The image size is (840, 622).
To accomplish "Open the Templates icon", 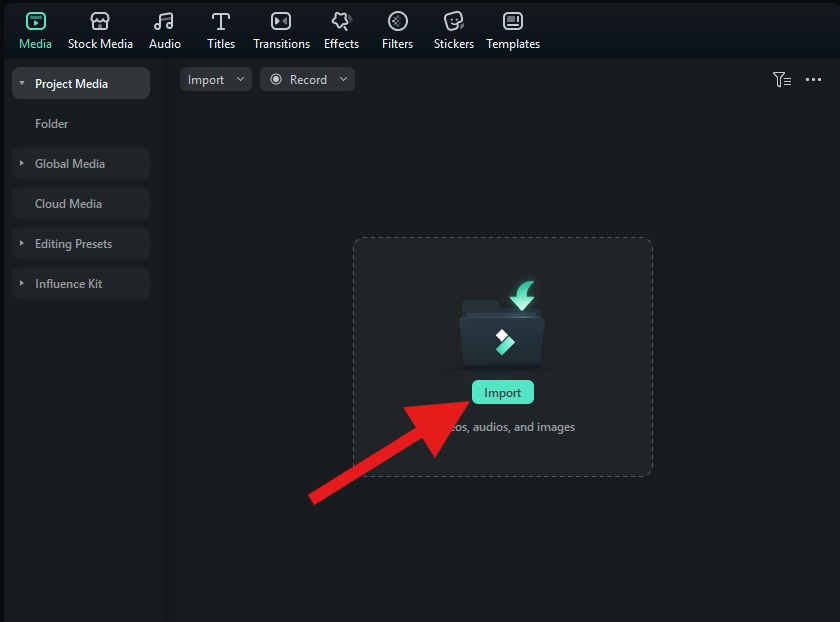I will [x=513, y=21].
